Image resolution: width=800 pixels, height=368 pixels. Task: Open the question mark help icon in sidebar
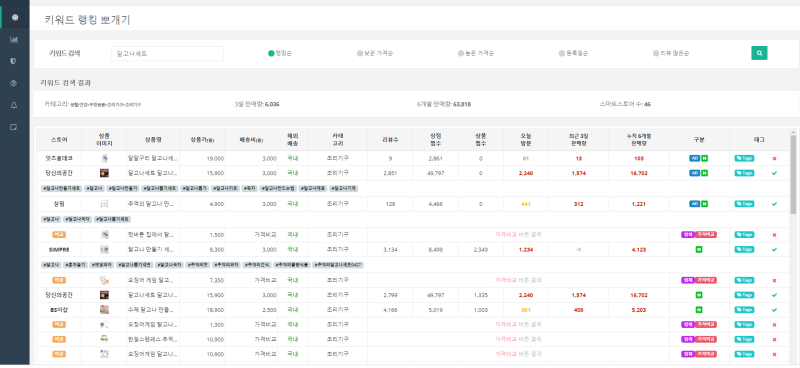pos(14,83)
